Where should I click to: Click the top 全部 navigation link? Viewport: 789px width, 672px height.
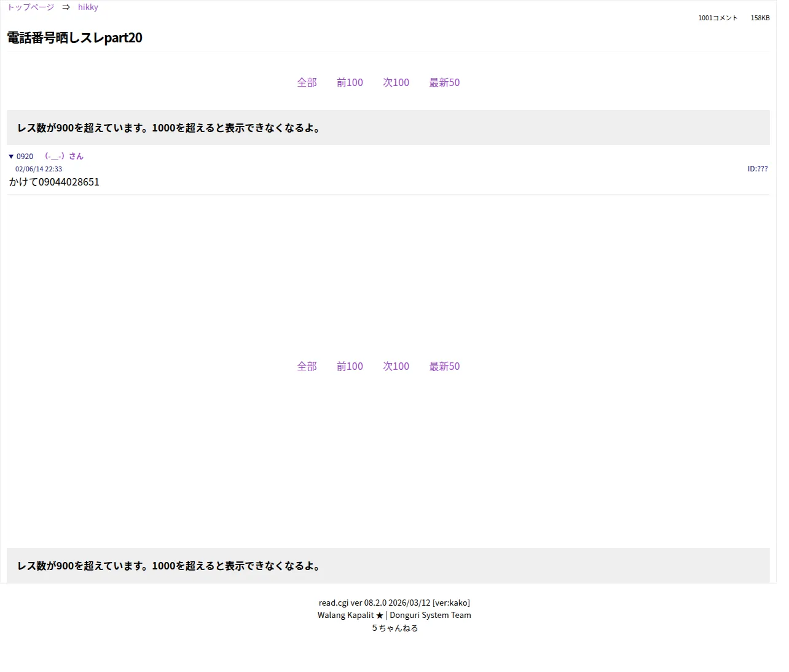point(307,82)
